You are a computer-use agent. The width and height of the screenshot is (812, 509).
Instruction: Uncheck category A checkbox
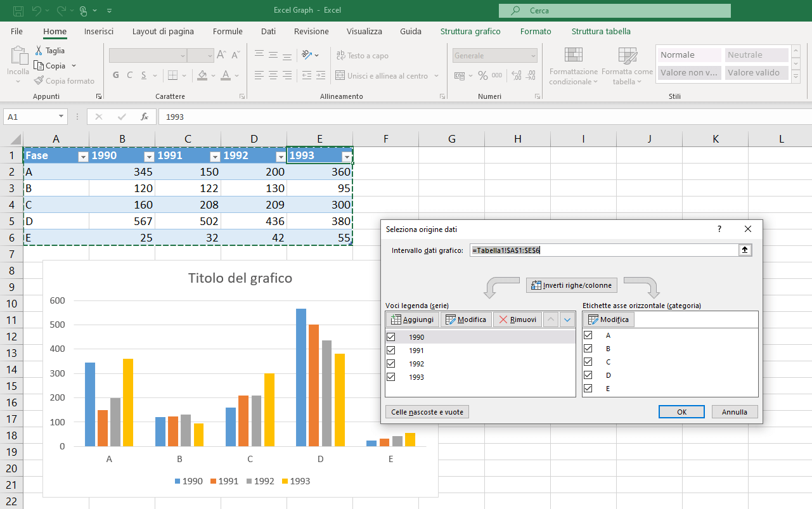(x=588, y=335)
